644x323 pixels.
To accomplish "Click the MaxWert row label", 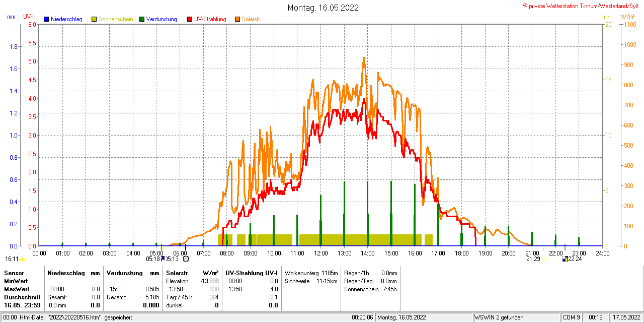I will click(17, 289).
